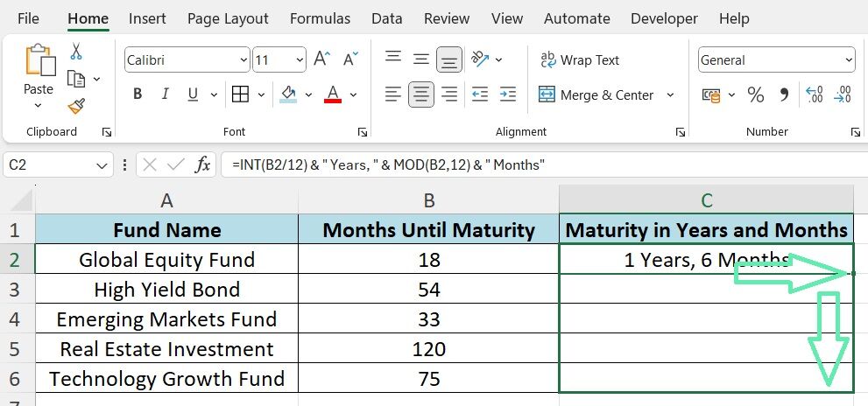
Task: Open the Font settings dialog launcher
Action: [x=363, y=132]
